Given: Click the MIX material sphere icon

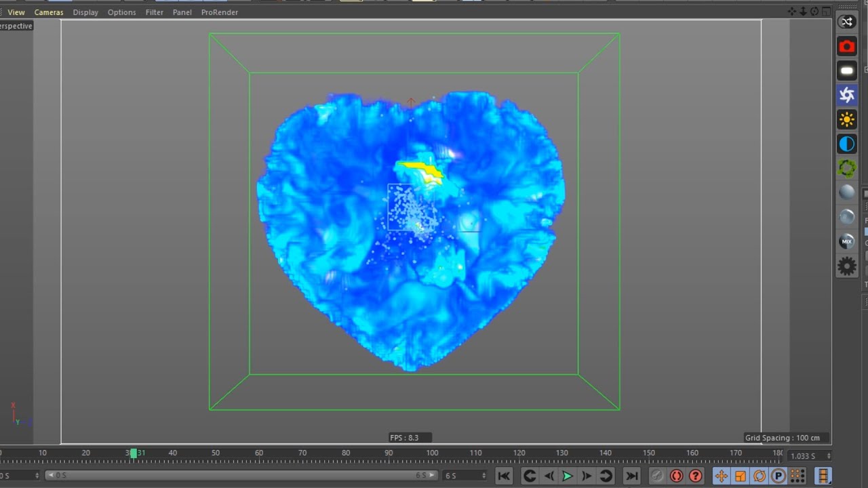Looking at the screenshot, I should pos(847,241).
